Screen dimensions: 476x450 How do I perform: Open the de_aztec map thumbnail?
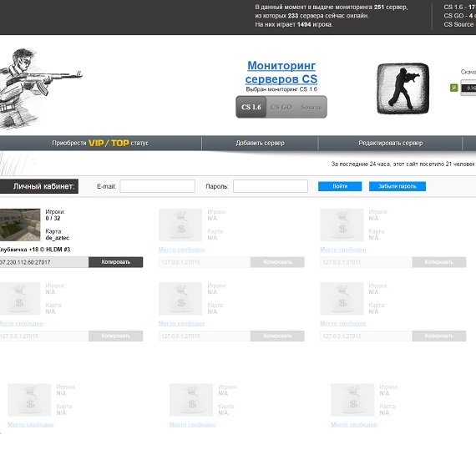pyautogui.click(x=20, y=225)
